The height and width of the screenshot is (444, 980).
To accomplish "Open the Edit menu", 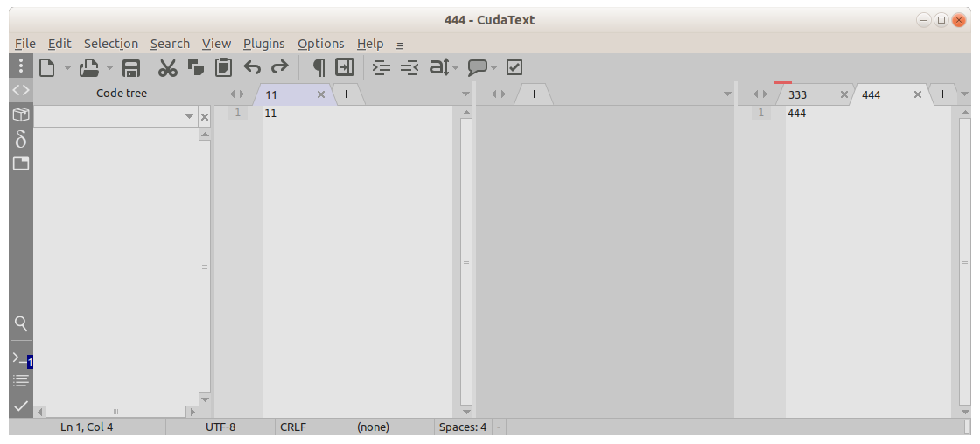I will coord(59,44).
